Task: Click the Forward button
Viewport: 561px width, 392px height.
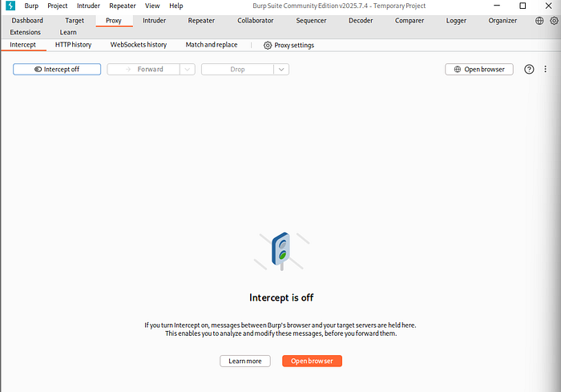Action: click(x=143, y=69)
